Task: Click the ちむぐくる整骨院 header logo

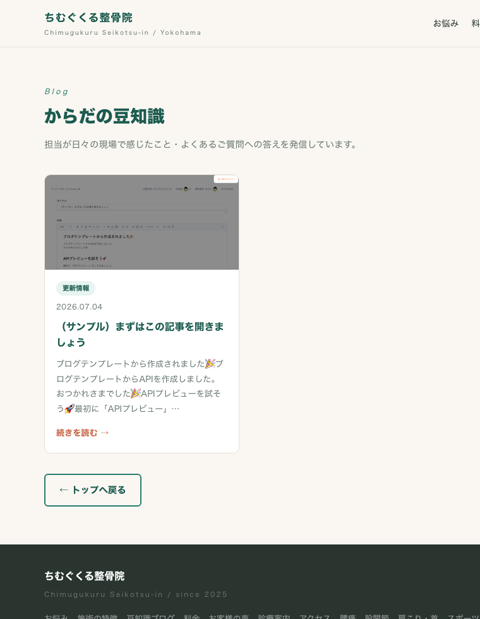Action: pyautogui.click(x=88, y=17)
